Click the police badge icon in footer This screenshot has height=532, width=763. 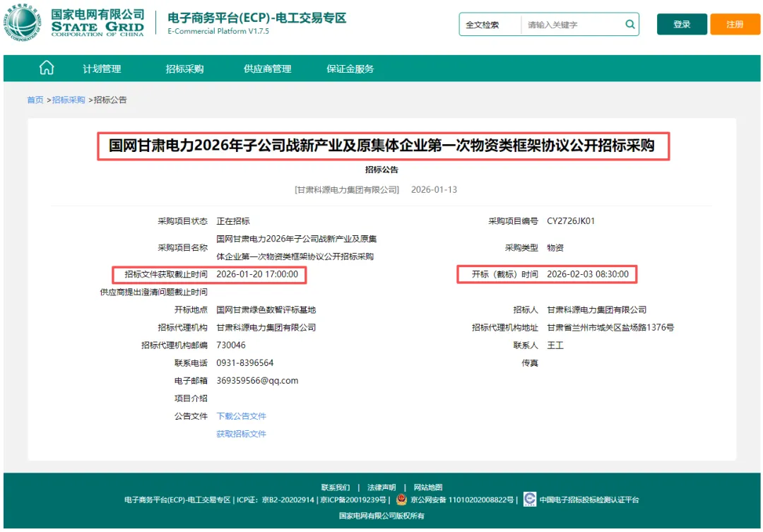(401, 500)
